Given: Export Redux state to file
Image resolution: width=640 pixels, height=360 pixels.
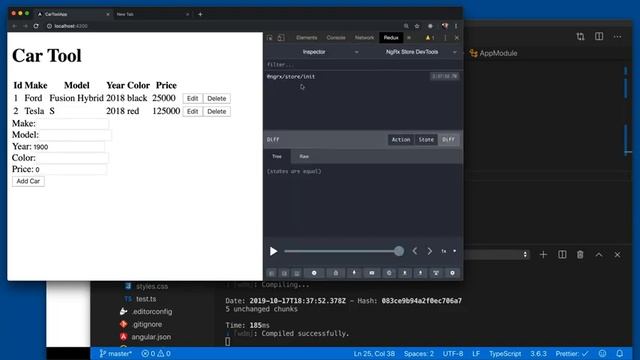Looking at the screenshot, I should (420, 273).
